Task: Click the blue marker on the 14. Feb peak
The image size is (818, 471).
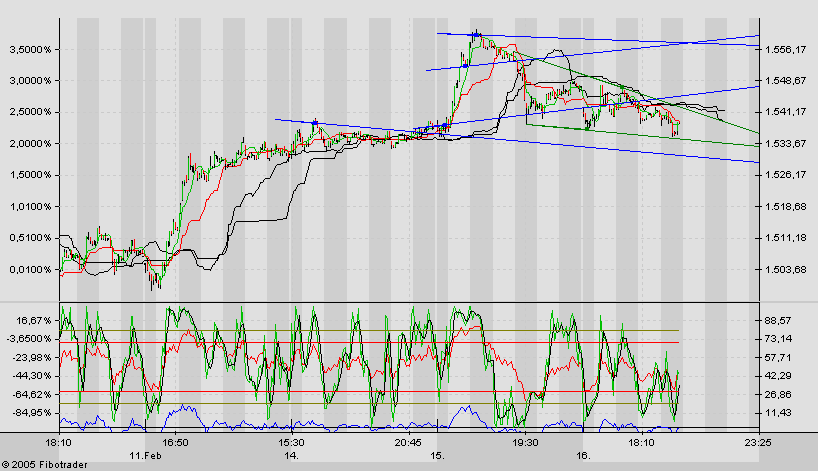Action: click(315, 123)
